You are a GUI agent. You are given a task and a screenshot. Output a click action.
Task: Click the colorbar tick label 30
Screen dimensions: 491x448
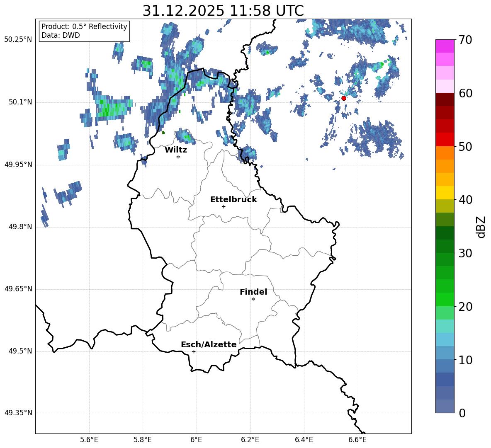coord(465,253)
